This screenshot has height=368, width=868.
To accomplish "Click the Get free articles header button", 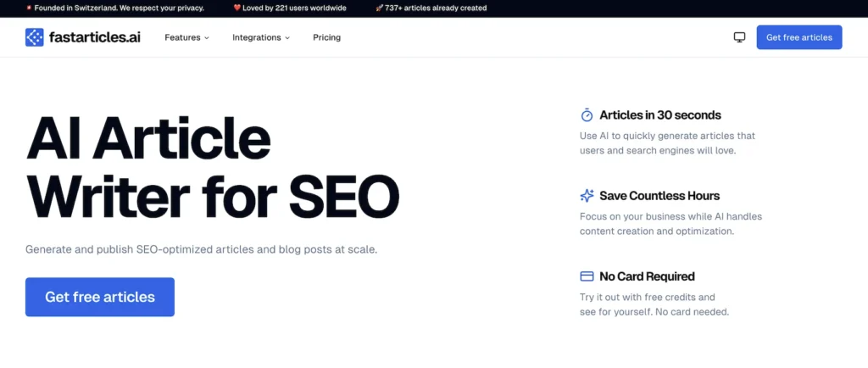I will click(x=798, y=37).
